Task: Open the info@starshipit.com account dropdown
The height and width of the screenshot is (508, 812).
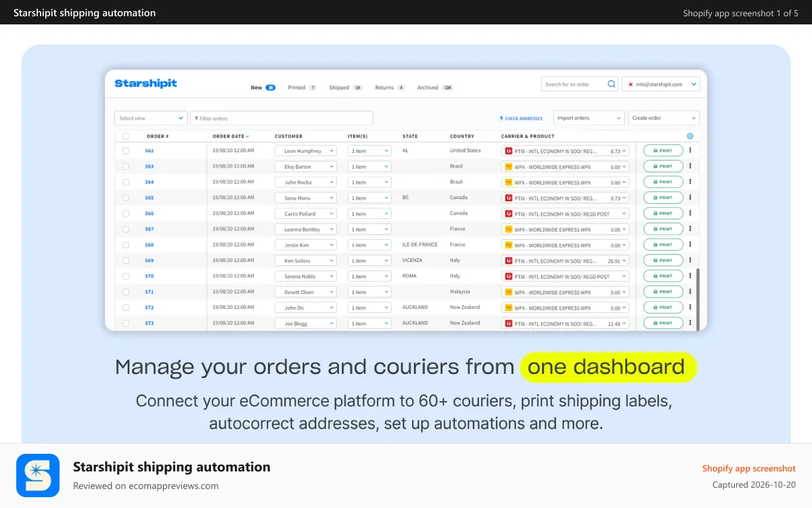Action: click(x=660, y=84)
